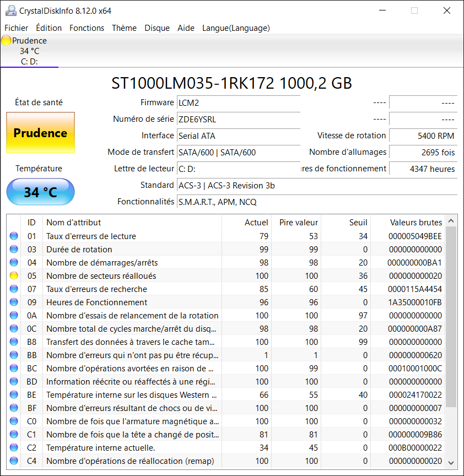Open the Thème menu
This screenshot has width=464, height=476.
click(x=124, y=28)
